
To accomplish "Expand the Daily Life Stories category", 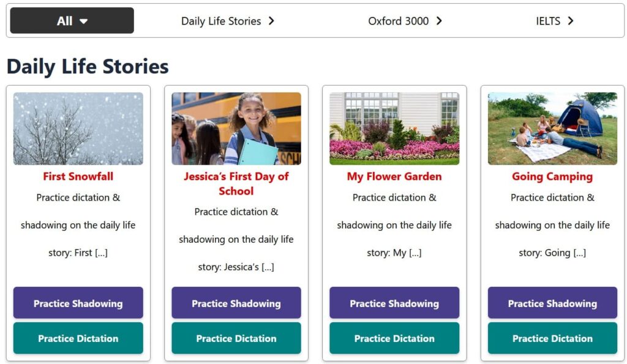I will click(x=228, y=21).
